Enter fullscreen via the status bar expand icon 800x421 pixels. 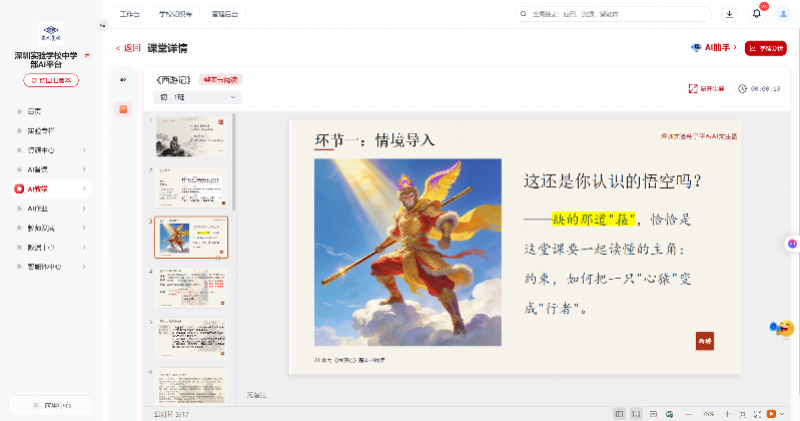tap(757, 414)
